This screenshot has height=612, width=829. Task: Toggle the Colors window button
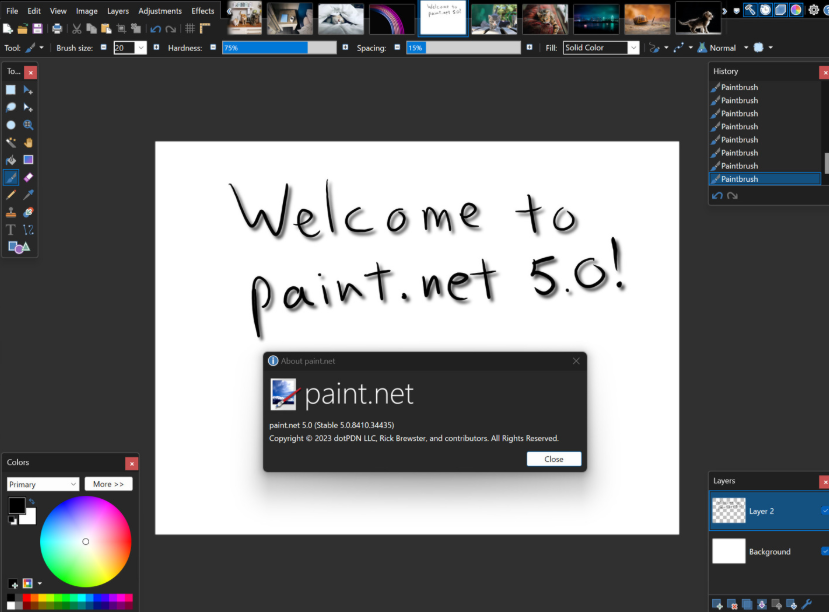[x=796, y=10]
